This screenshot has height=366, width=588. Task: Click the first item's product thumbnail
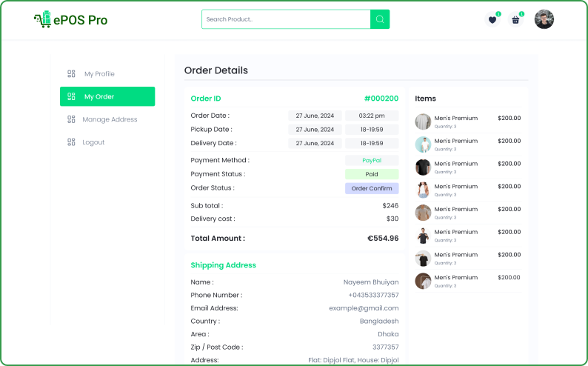click(423, 122)
